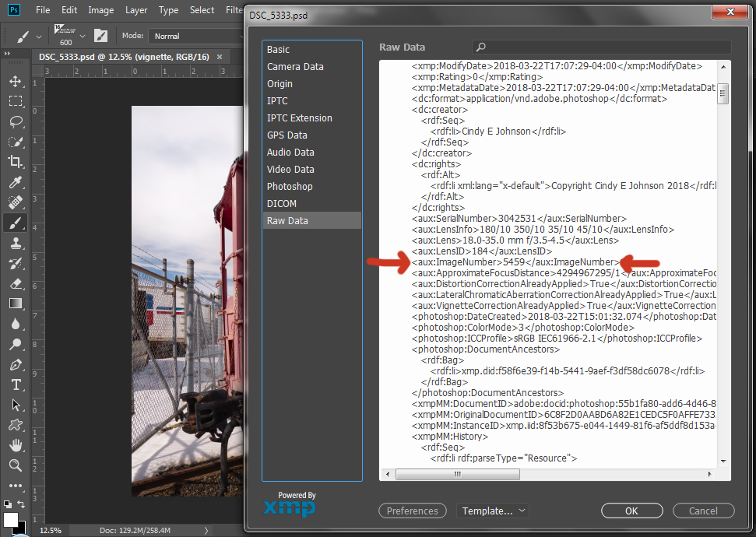Toggle the brush settings panel button
The image size is (756, 537).
point(100,36)
